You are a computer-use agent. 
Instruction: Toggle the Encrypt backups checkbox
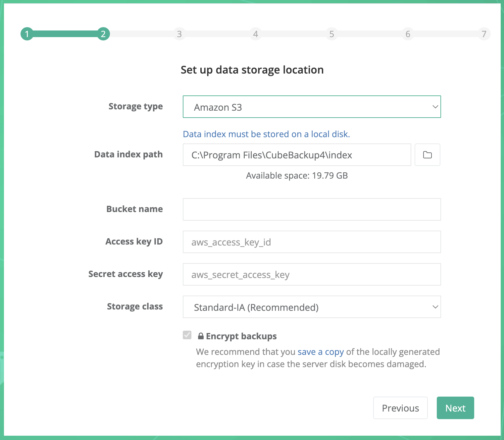[x=187, y=335]
